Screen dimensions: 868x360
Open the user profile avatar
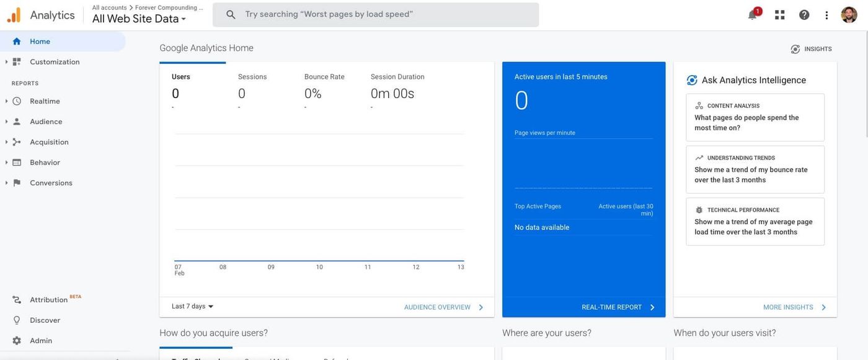coord(849,15)
